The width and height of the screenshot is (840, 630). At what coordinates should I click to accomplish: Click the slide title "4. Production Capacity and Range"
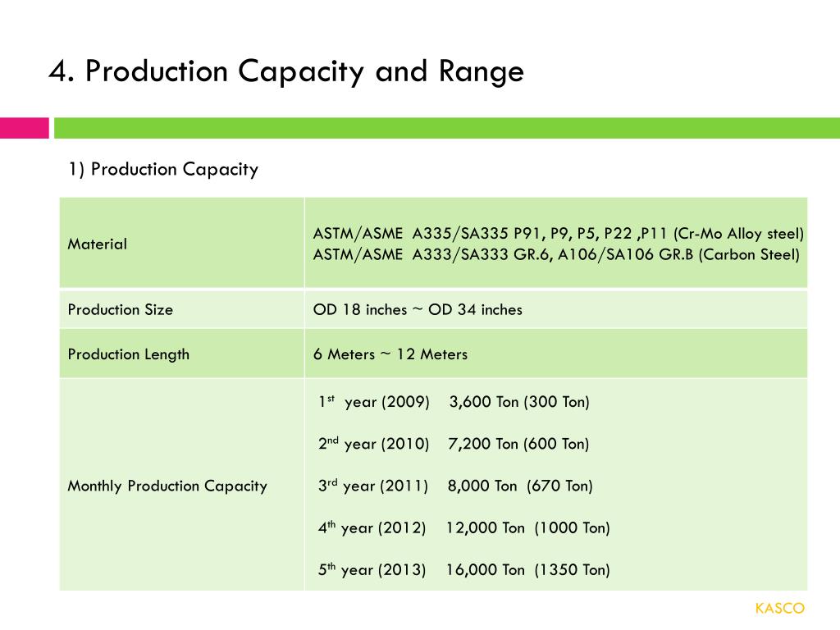click(x=286, y=71)
